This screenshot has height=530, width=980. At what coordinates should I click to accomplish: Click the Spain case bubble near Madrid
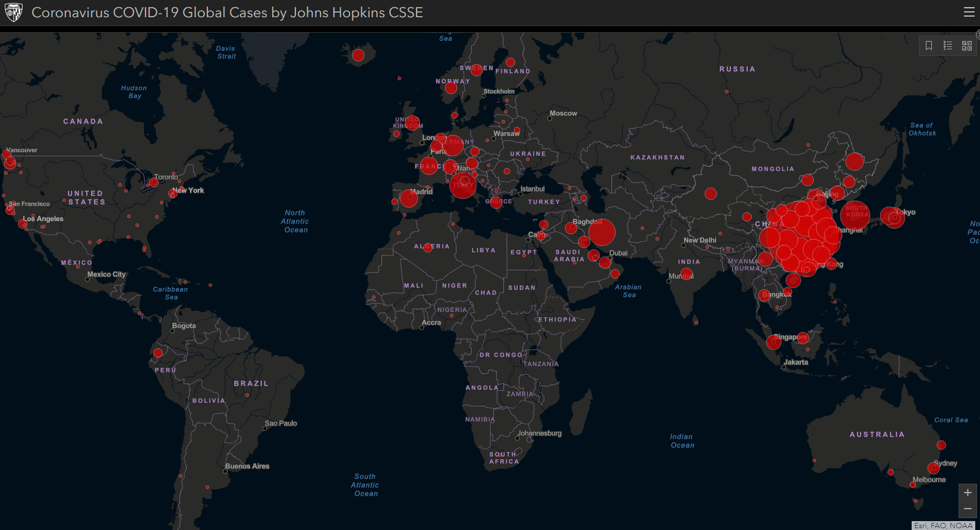[x=409, y=198]
